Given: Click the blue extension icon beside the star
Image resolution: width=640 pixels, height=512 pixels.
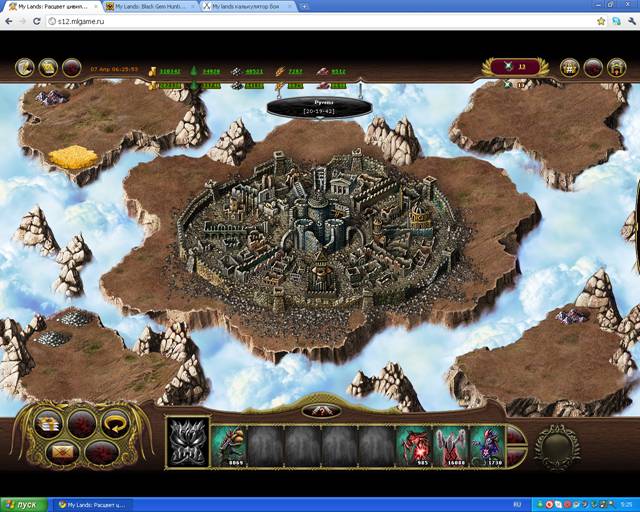Looking at the screenshot, I should click(x=616, y=21).
